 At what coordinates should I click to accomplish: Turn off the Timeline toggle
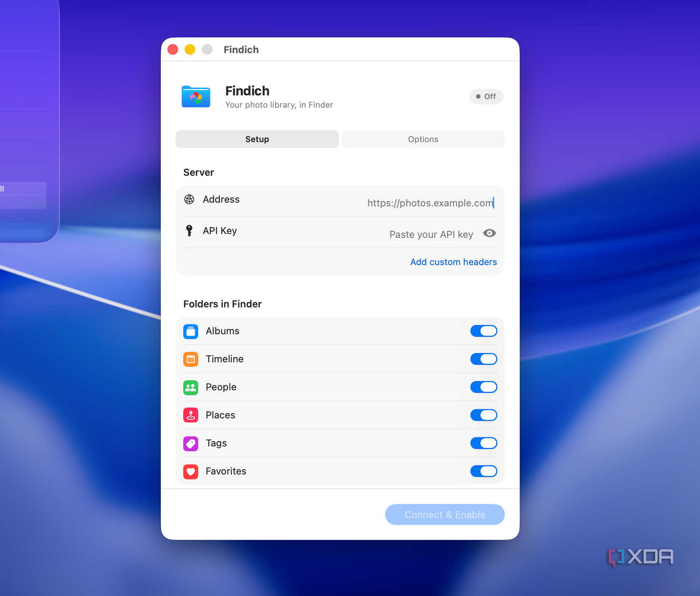pos(484,359)
